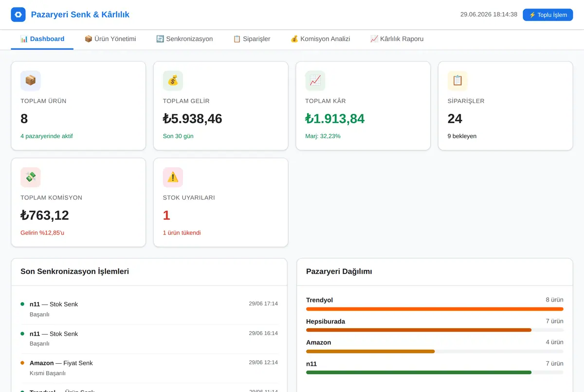Click the blue app logo icon
This screenshot has width=584, height=392.
click(x=18, y=15)
